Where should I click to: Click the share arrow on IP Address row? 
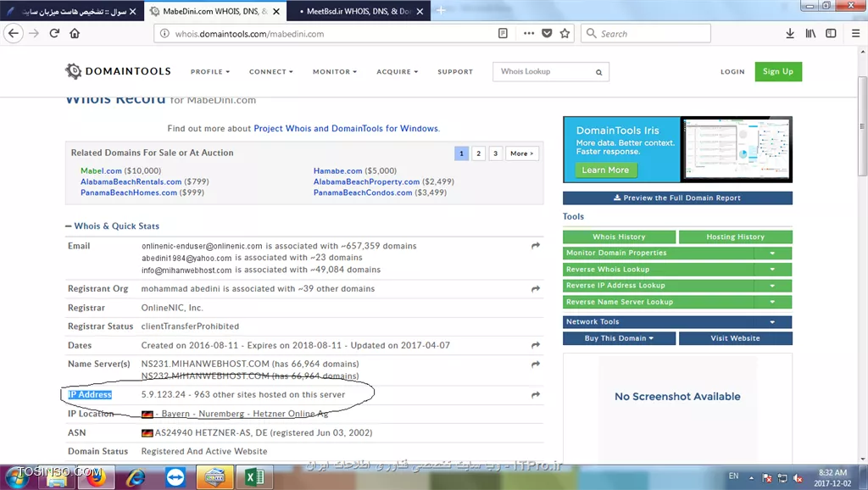tap(536, 395)
